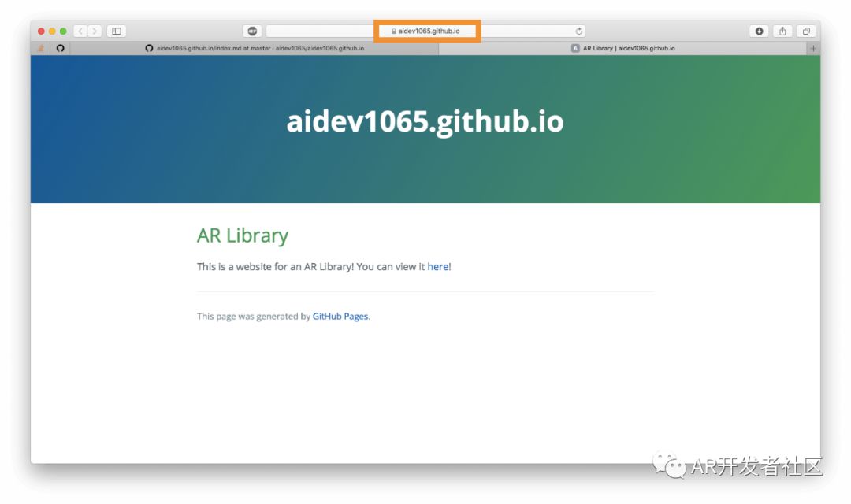Click the address bar showing aidev1065.github.io
Viewport: 851px width, 504px height.
[429, 31]
